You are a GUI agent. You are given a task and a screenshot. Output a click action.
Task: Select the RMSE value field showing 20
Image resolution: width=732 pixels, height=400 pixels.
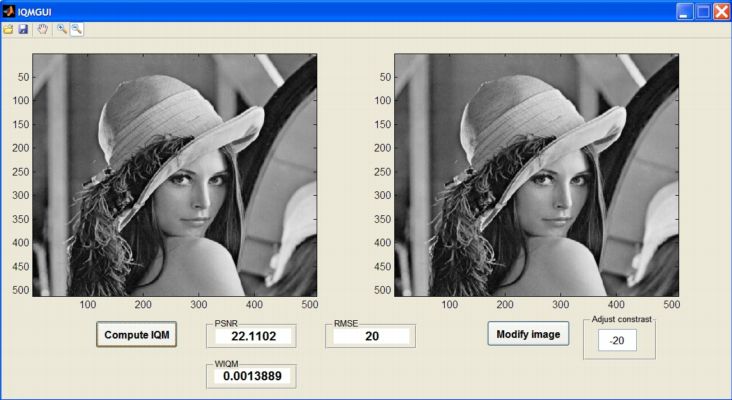pyautogui.click(x=372, y=336)
